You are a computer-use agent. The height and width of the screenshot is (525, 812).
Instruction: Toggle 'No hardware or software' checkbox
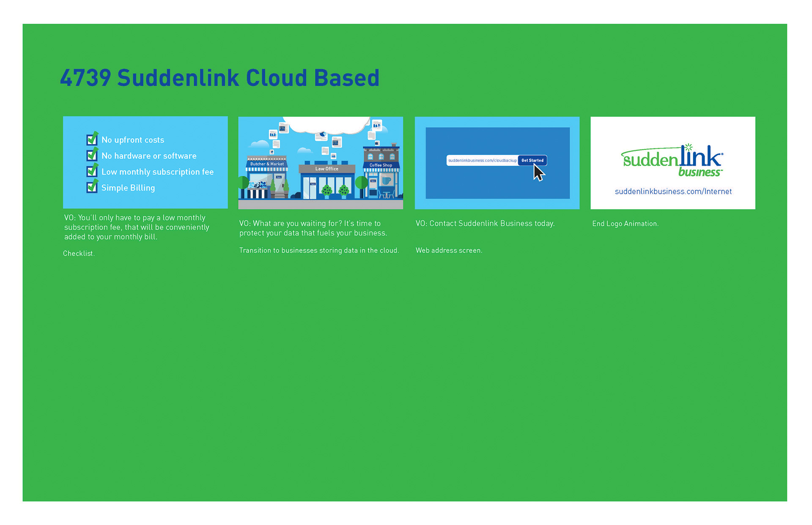coord(92,156)
